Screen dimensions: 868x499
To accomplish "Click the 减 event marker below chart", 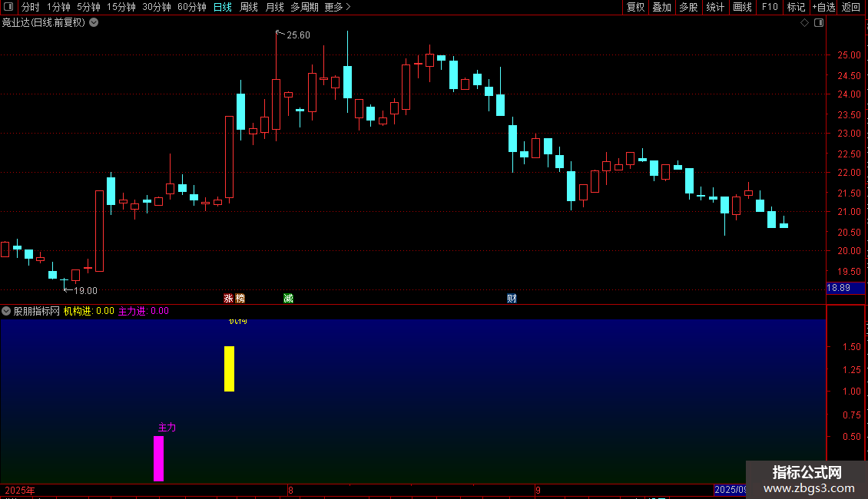I will [x=288, y=298].
